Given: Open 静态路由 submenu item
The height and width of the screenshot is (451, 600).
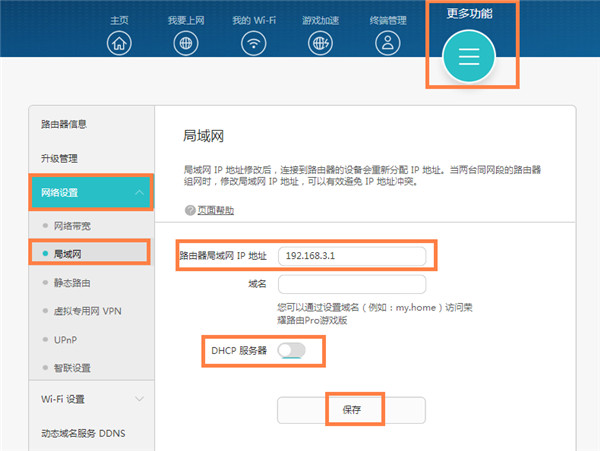Looking at the screenshot, I should coord(73,283).
